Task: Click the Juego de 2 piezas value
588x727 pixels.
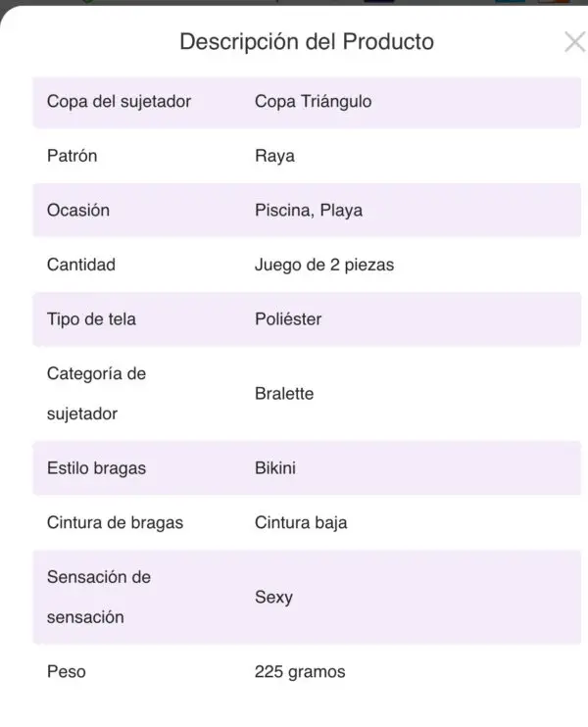Action: (323, 265)
